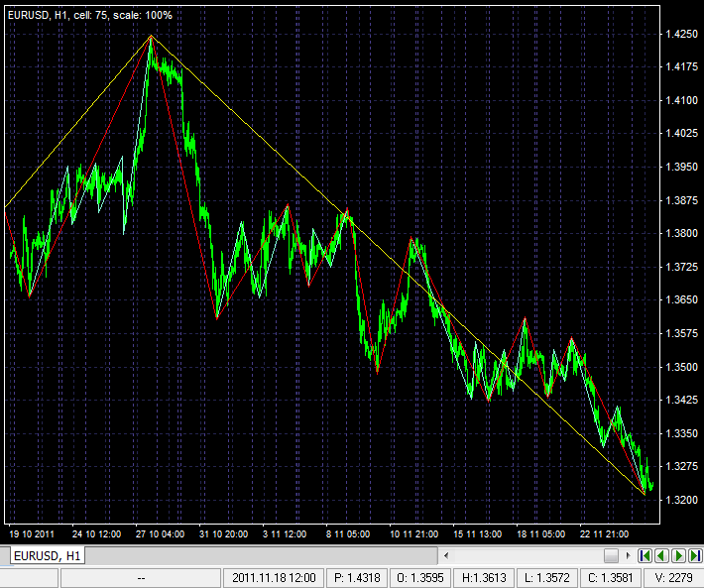704x588 pixels.
Task: Select the EURUSD, H1 chart tab
Action: (48, 555)
